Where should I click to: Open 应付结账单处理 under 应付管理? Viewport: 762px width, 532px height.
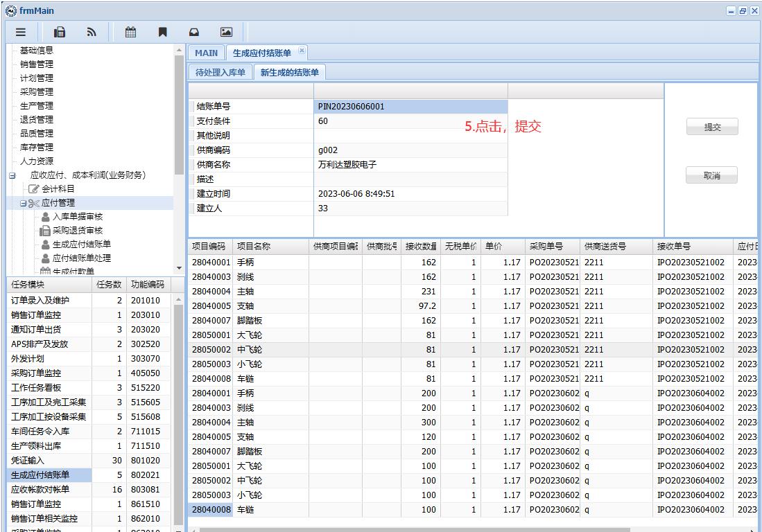[x=82, y=258]
